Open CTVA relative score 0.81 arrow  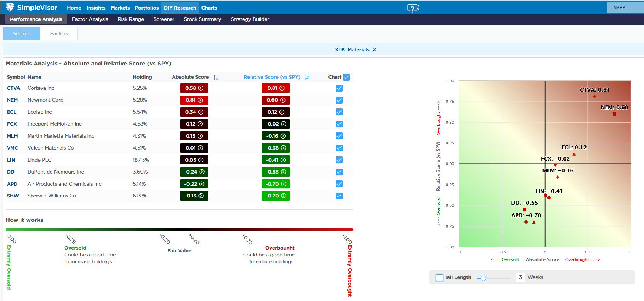tap(282, 88)
